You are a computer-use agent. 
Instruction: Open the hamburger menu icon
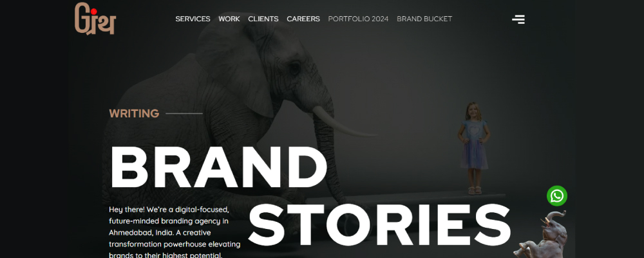click(518, 19)
